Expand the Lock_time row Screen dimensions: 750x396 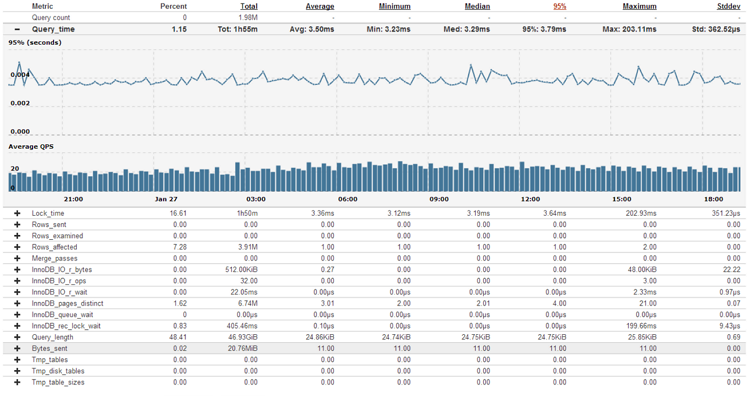coord(17,213)
